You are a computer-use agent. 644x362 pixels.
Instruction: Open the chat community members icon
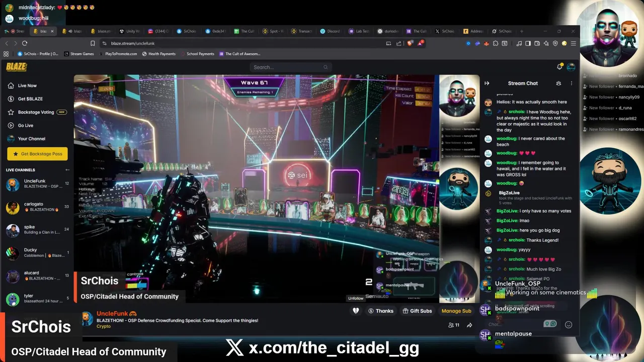click(x=558, y=83)
